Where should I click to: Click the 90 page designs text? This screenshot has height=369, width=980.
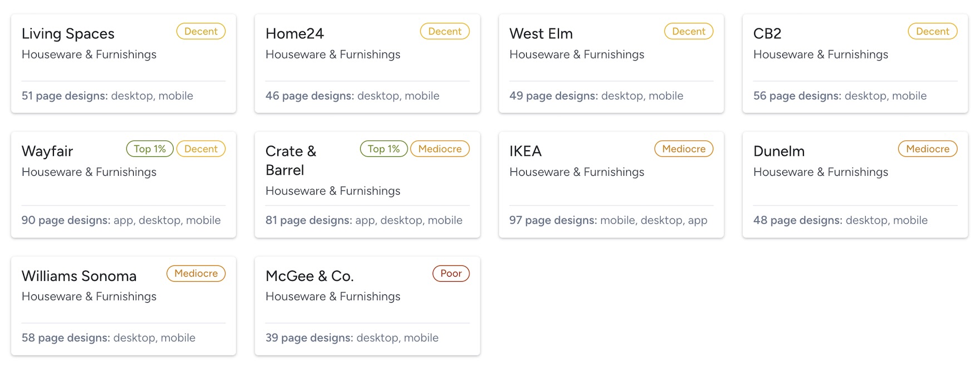(x=121, y=220)
